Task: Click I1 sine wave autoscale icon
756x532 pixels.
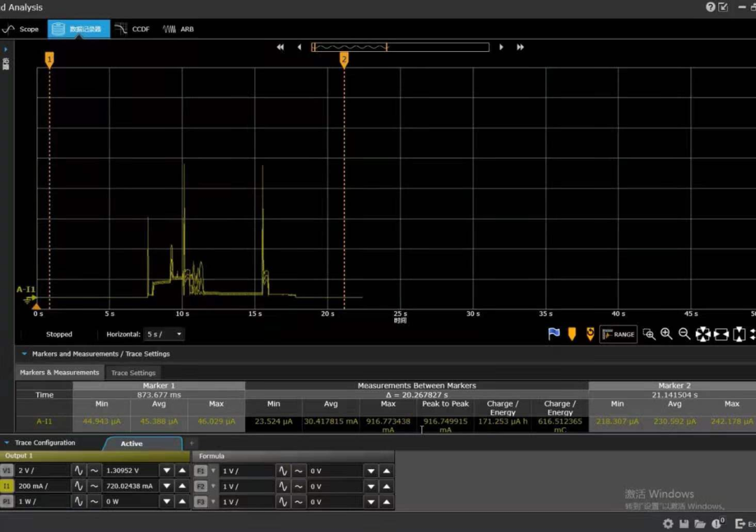Action: (x=78, y=486)
